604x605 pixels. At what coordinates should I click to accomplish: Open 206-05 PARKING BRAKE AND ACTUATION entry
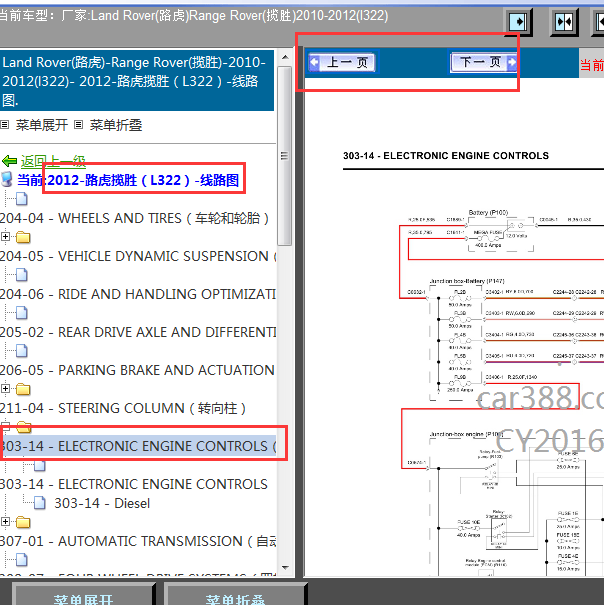[x=137, y=370]
